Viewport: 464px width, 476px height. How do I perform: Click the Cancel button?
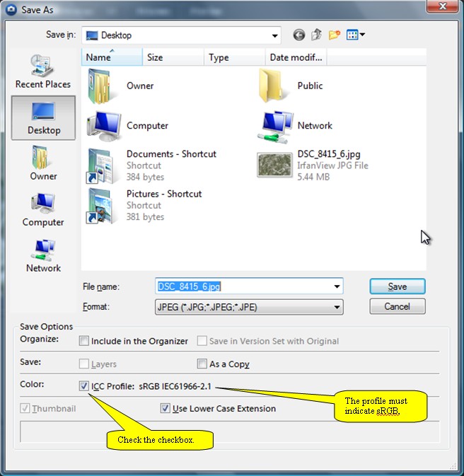click(x=398, y=306)
